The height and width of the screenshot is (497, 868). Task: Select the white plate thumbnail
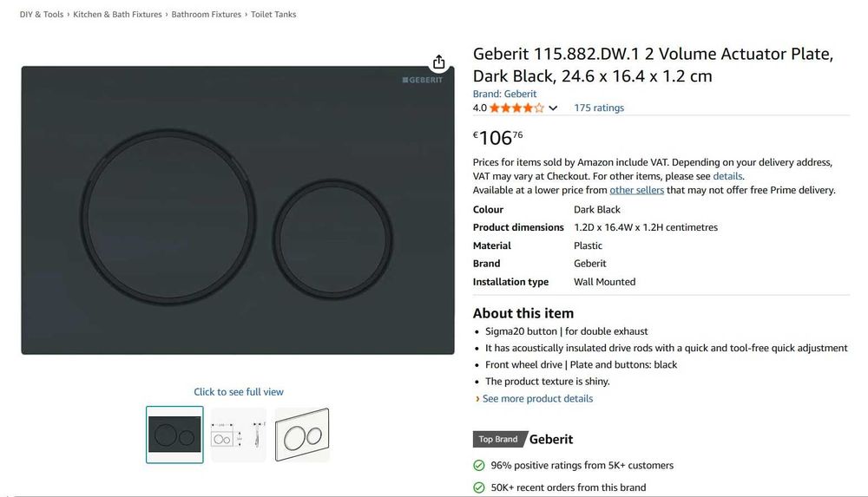pyautogui.click(x=302, y=435)
